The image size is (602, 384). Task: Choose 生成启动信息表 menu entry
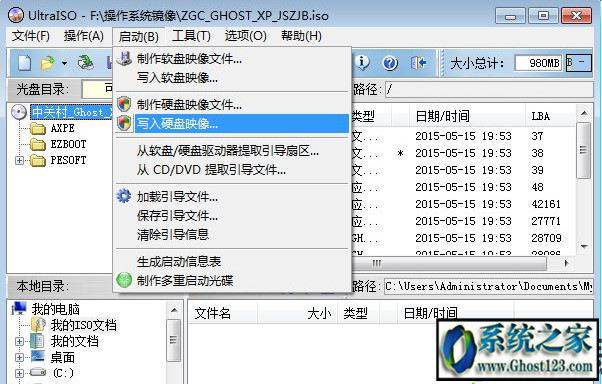[232, 262]
